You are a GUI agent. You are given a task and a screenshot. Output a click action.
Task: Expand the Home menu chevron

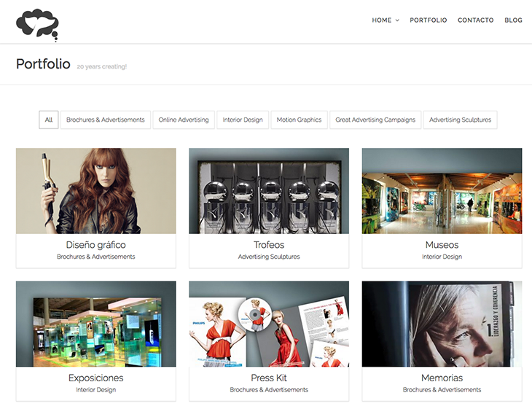tap(397, 20)
